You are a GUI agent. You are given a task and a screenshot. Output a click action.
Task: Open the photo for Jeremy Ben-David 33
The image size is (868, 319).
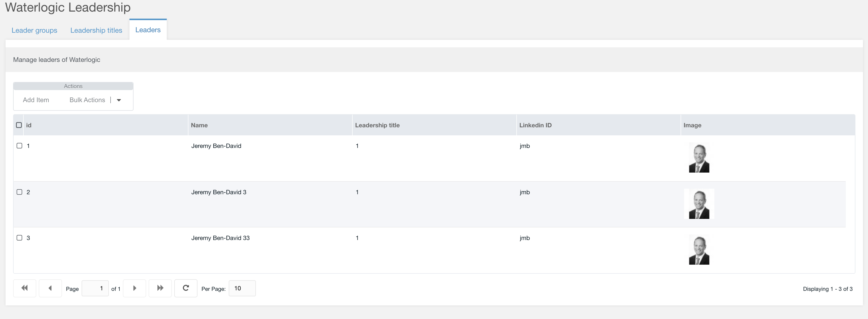point(699,250)
